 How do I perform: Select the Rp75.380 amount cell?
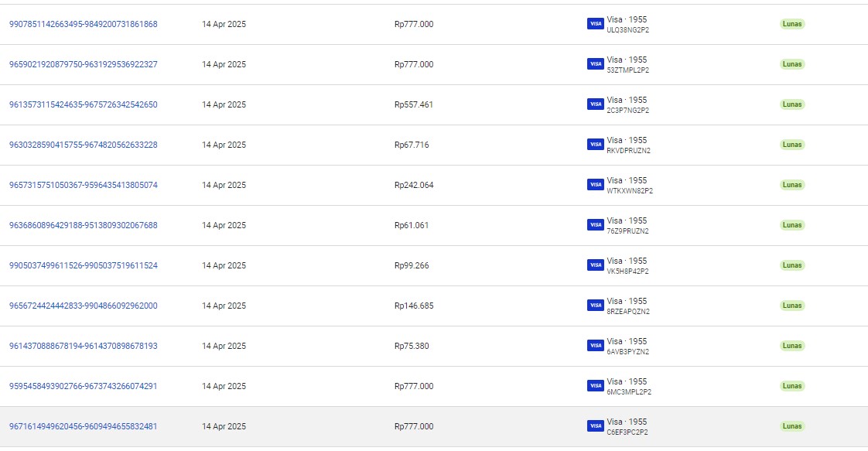[x=412, y=346]
